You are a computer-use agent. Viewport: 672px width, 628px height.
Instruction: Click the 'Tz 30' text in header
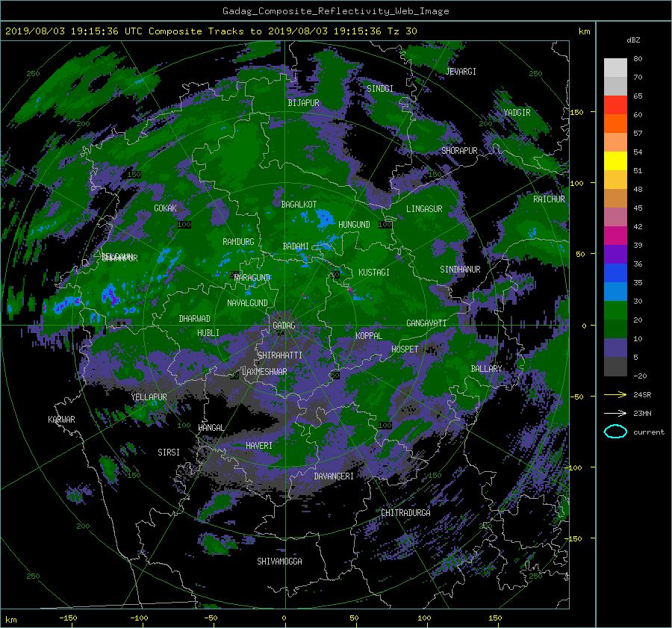[402, 31]
